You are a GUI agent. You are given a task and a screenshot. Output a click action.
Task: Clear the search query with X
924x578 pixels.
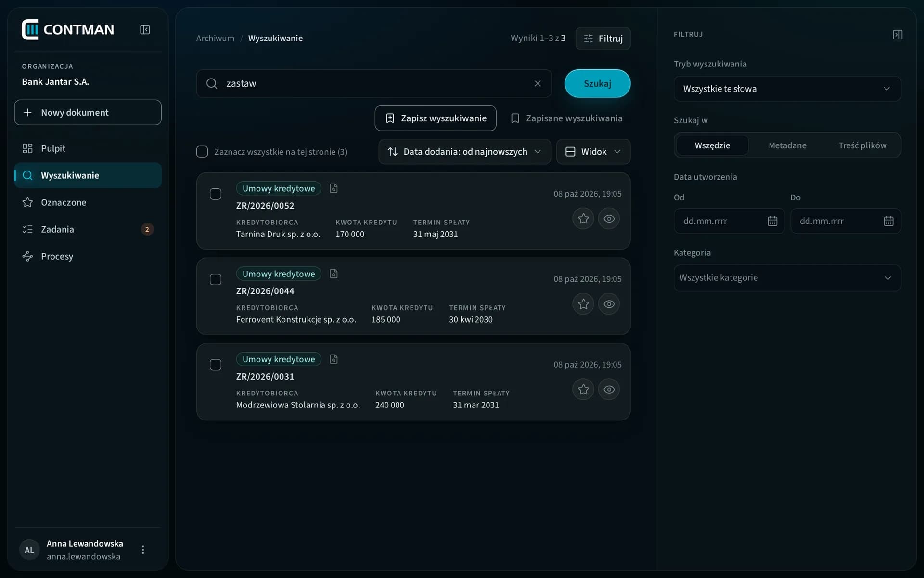point(538,84)
